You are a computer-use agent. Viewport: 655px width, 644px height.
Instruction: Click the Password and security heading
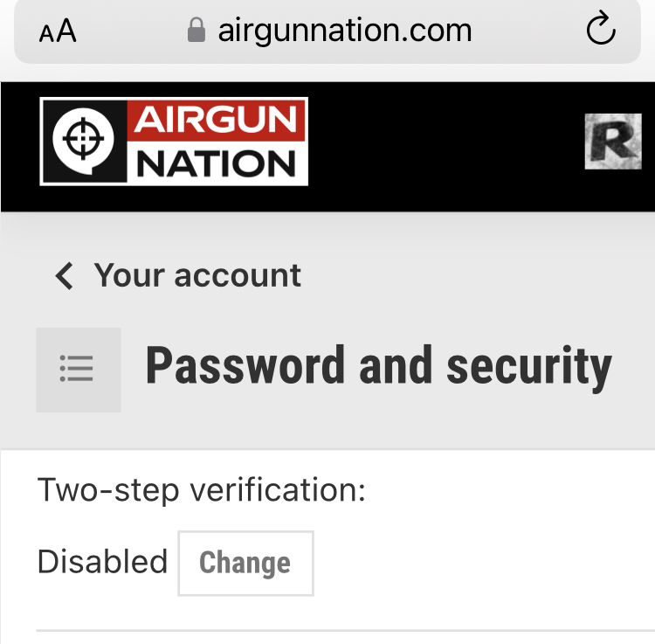[x=378, y=365]
